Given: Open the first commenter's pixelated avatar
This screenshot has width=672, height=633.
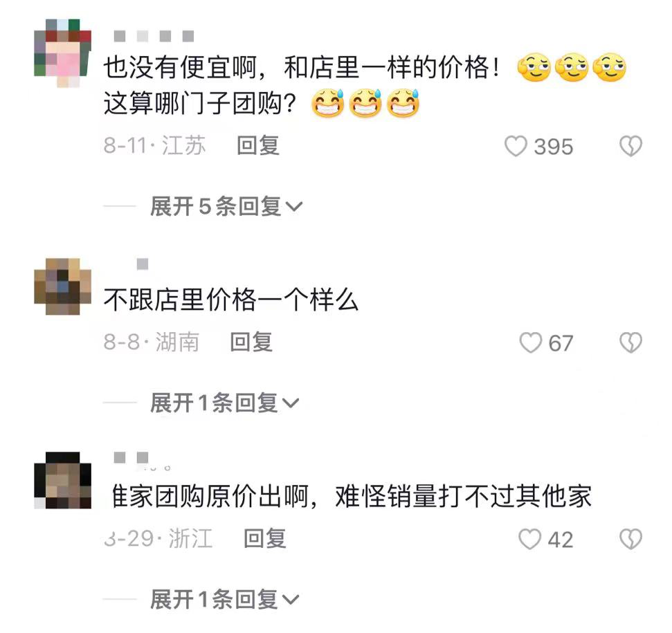Looking at the screenshot, I should 62,53.
